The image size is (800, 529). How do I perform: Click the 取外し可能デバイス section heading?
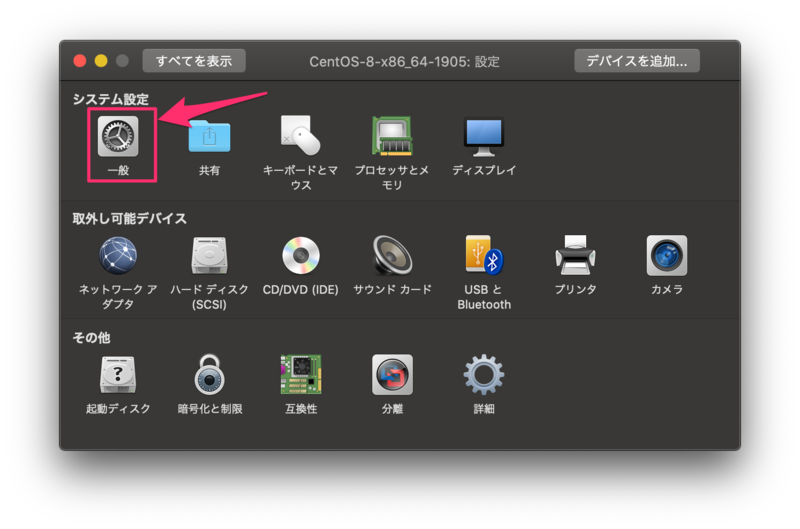pyautogui.click(x=130, y=219)
